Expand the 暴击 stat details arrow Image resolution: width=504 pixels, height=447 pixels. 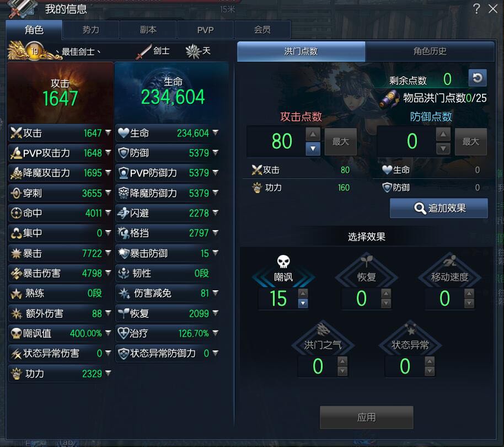tap(108, 253)
